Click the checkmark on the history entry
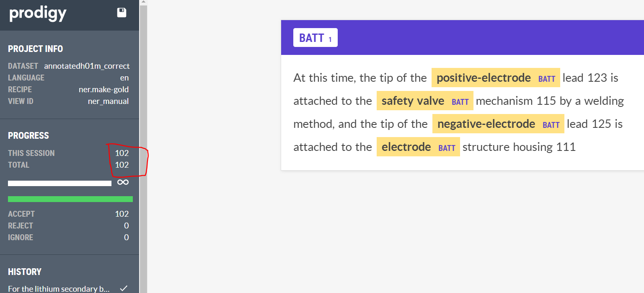Viewport: 644px width, 293px height. tap(124, 288)
